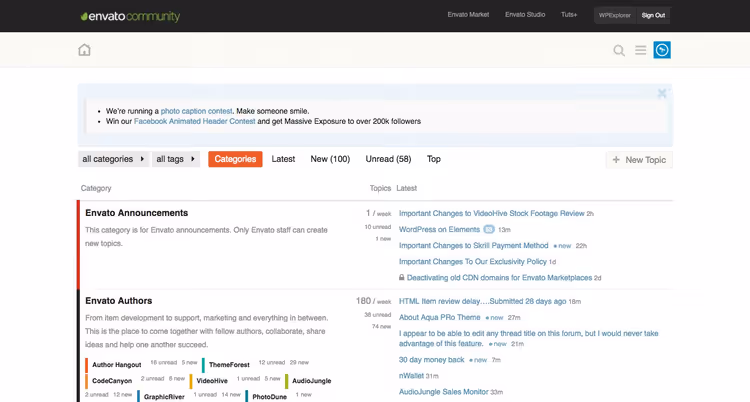Click the unread count badge on WordPress on Elements
The image size is (750, 402).
pyautogui.click(x=488, y=230)
